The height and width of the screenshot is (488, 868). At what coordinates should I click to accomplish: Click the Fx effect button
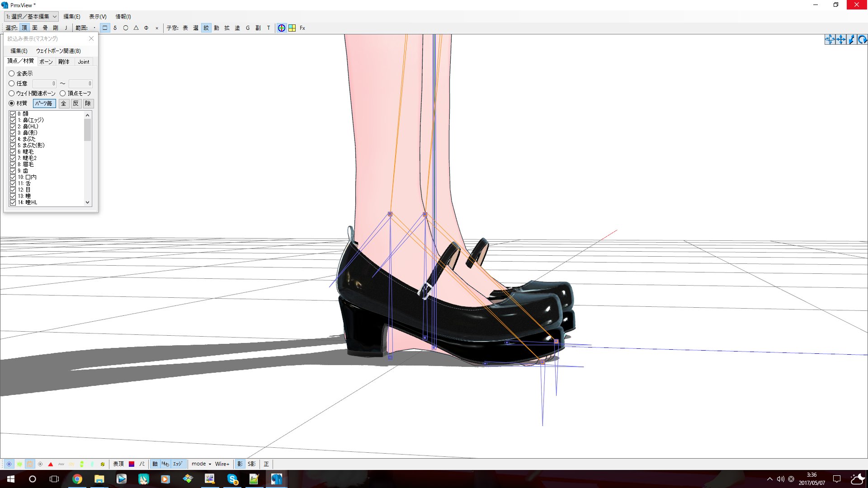pyautogui.click(x=302, y=28)
